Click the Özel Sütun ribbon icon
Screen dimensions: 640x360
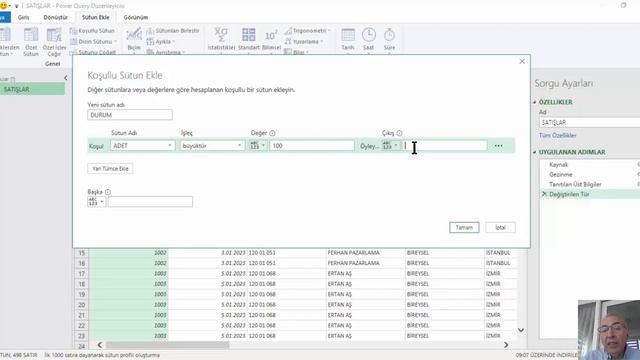tap(31, 42)
